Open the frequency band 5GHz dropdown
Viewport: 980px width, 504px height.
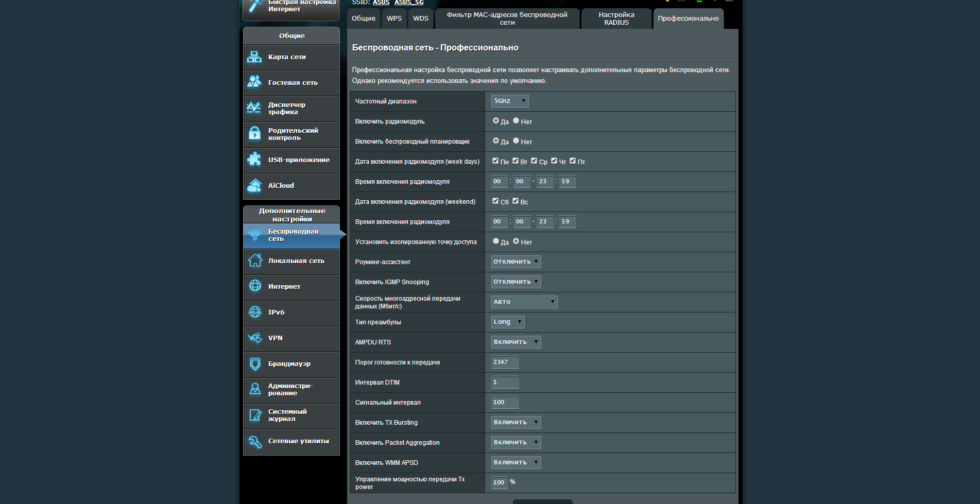click(510, 101)
